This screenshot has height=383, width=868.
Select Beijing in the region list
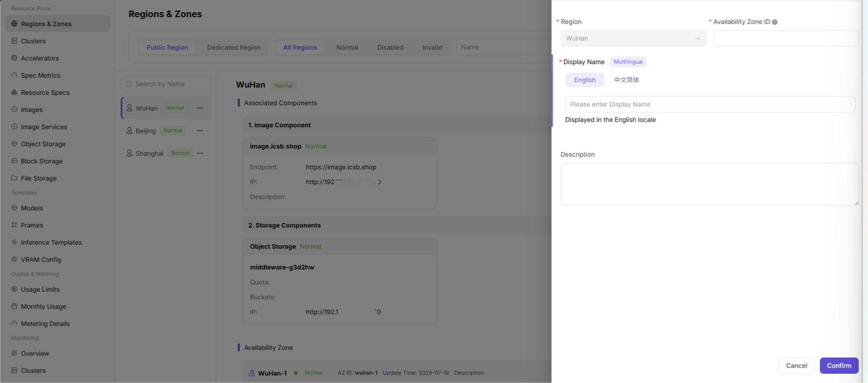pos(165,131)
